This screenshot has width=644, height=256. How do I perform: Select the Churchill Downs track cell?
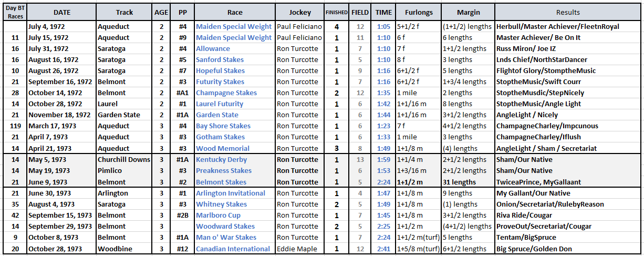(124, 159)
